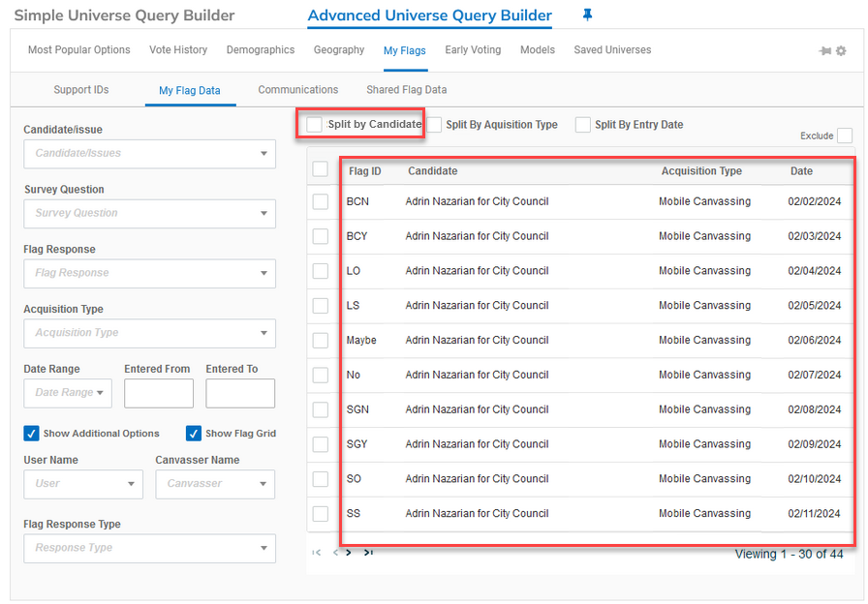Switch to Support IDs subtab
Image resolution: width=868 pixels, height=604 pixels.
tap(80, 90)
